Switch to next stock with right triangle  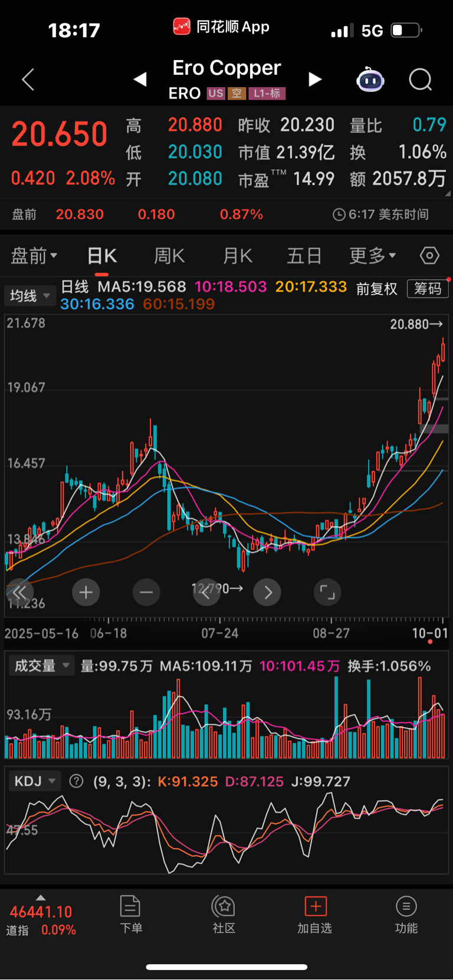[315, 80]
